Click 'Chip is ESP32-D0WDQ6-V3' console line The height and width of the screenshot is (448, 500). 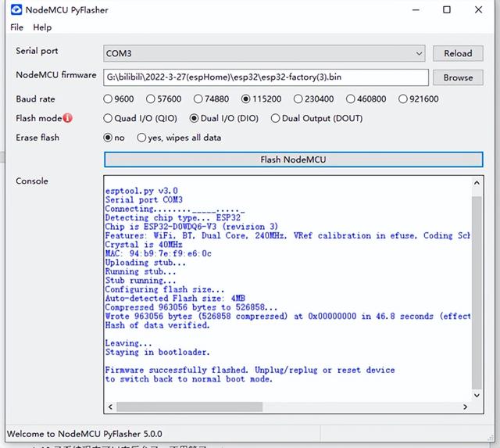coord(191,227)
